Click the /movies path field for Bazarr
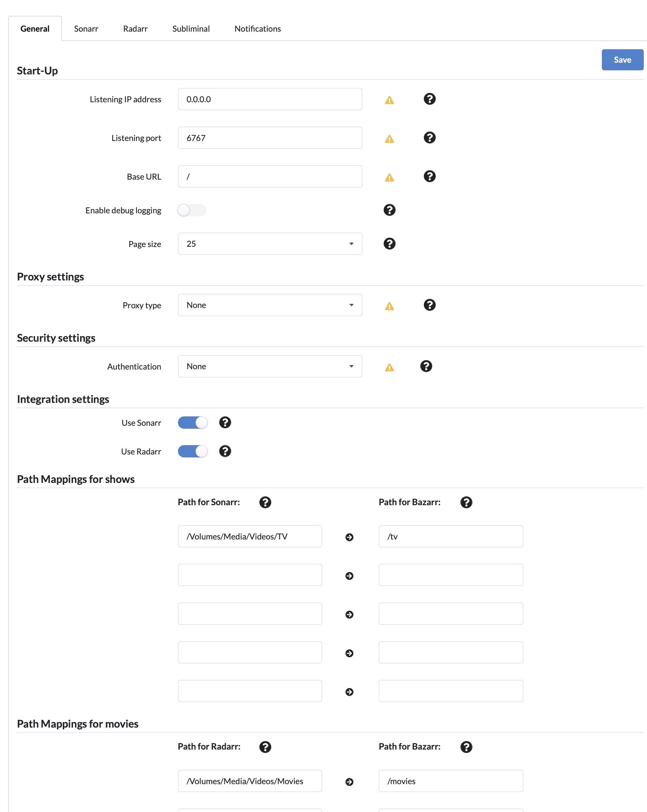 451,781
